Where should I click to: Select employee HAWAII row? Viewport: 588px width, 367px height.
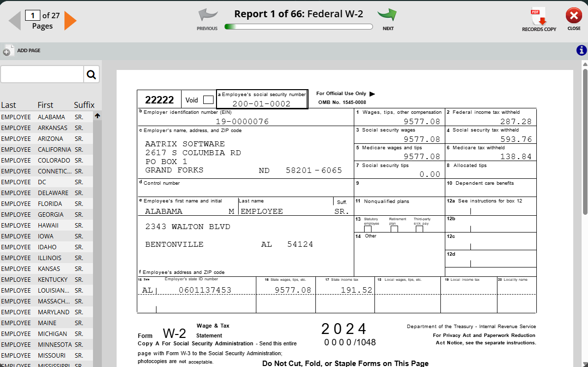pyautogui.click(x=47, y=226)
